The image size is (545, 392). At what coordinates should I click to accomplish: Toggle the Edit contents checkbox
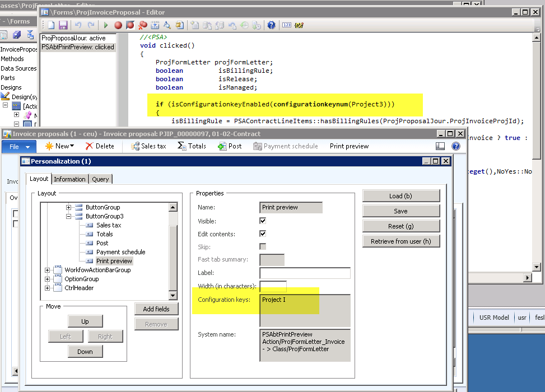[x=263, y=234]
